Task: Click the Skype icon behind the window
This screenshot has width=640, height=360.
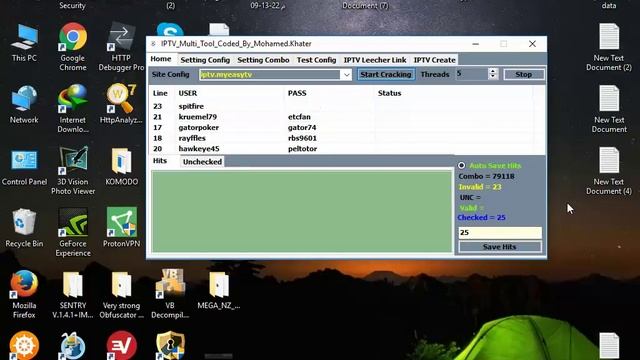Action: (170, 29)
